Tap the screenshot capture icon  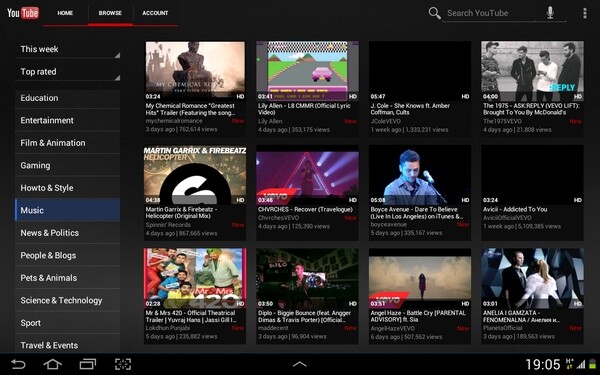pyautogui.click(x=123, y=364)
